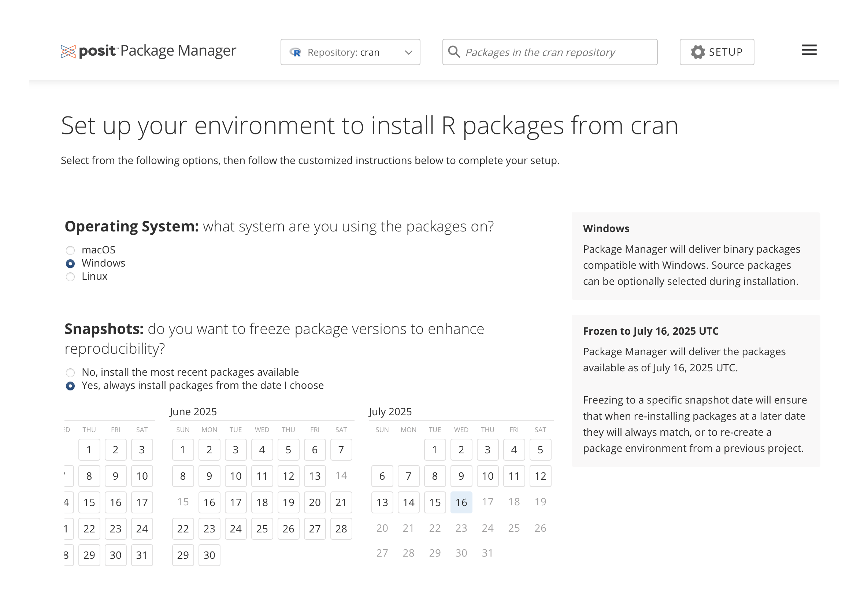Select the Linux operating system option
This screenshot has width=868, height=613.
tap(70, 276)
